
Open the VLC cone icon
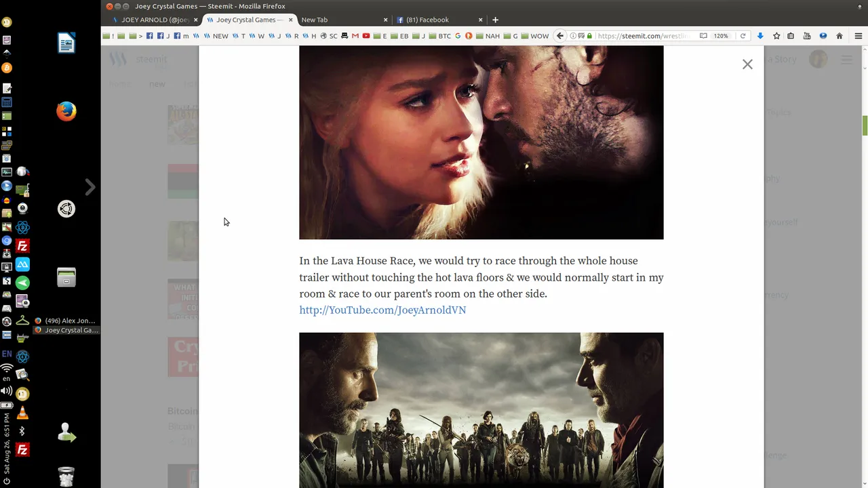(x=22, y=413)
